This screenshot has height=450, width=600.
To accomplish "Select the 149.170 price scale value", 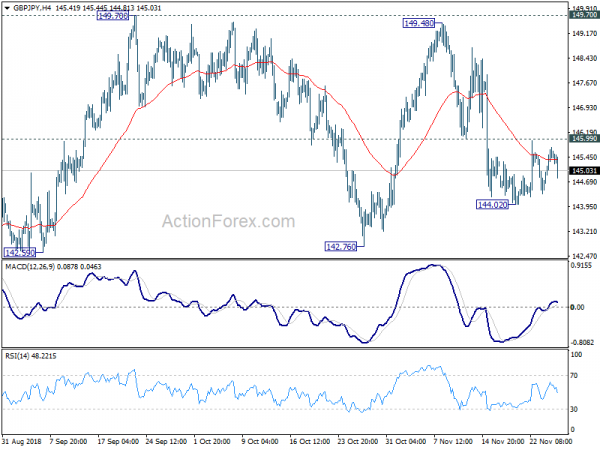I will click(x=584, y=34).
